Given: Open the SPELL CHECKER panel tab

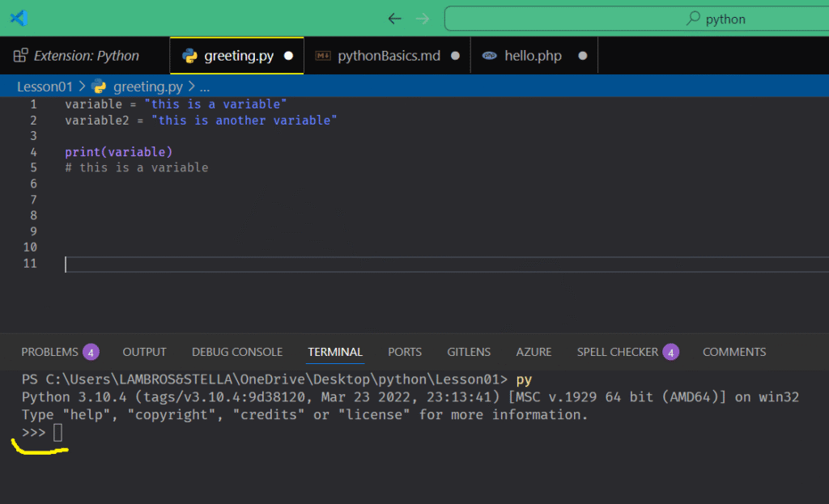Looking at the screenshot, I should tap(617, 352).
